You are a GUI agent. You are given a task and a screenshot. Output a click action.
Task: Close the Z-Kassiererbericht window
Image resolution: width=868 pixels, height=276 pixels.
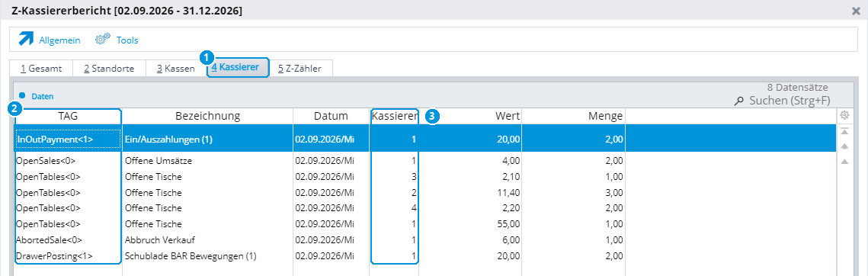coord(855,11)
